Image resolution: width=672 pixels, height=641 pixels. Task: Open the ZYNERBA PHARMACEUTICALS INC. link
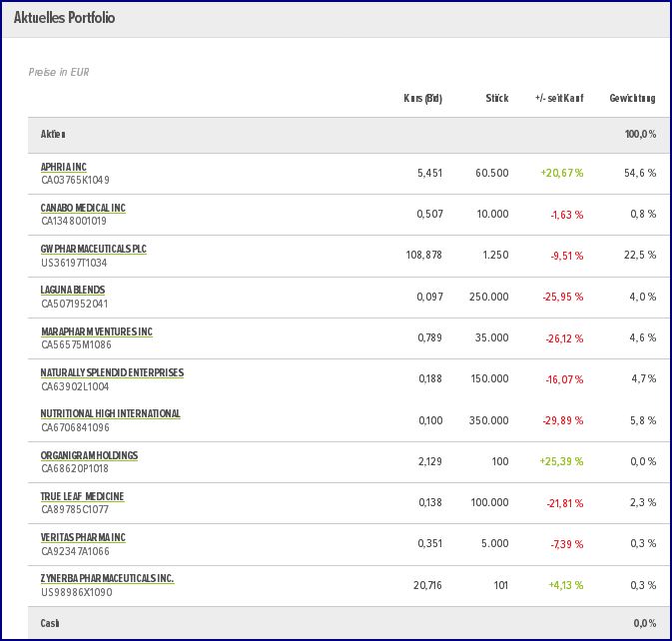[107, 578]
